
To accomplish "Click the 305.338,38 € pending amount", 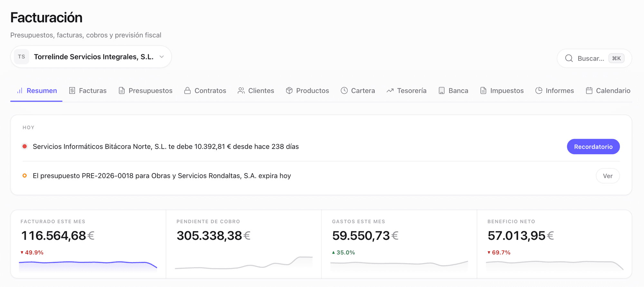I will (213, 236).
